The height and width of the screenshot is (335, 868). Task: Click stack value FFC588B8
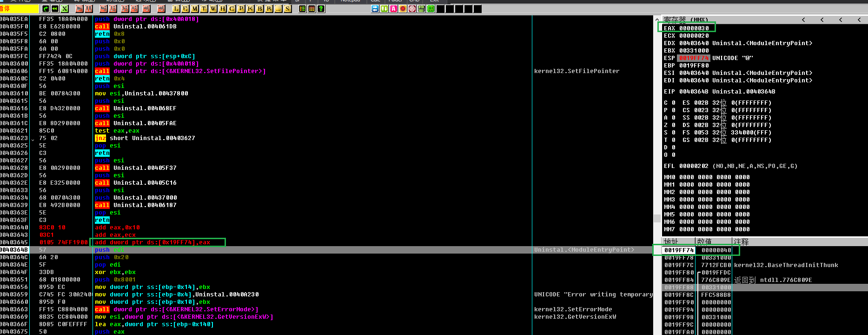point(716,295)
